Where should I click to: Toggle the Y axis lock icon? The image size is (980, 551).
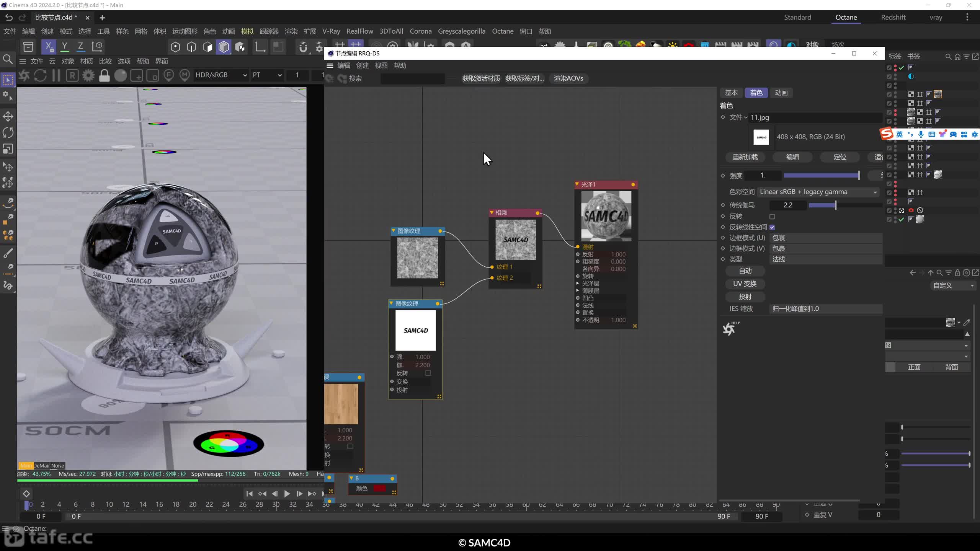click(65, 47)
